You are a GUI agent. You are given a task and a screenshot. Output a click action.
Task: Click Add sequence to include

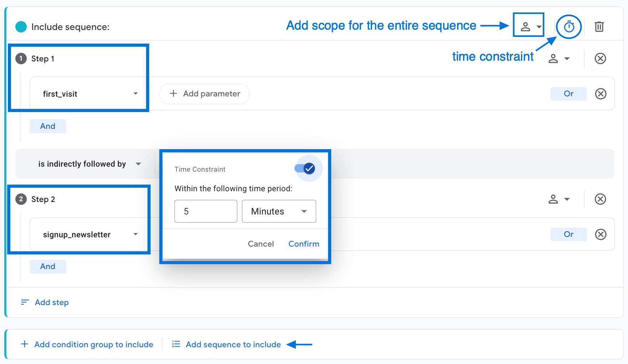[x=226, y=344]
